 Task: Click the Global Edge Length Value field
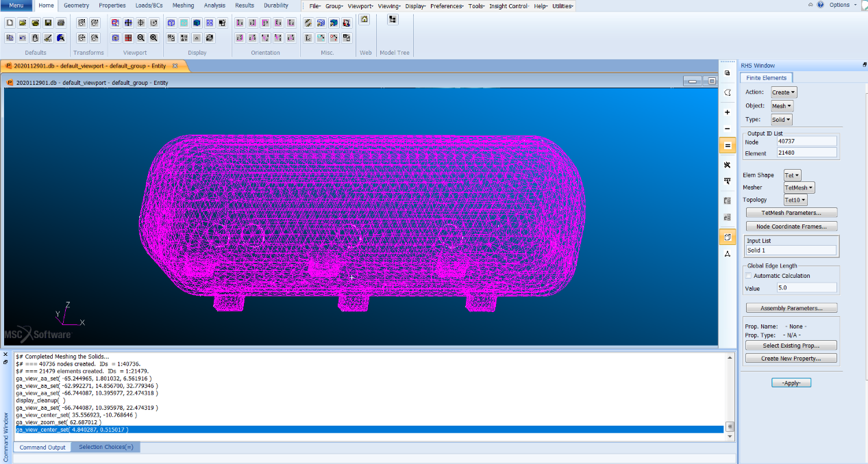tap(806, 288)
